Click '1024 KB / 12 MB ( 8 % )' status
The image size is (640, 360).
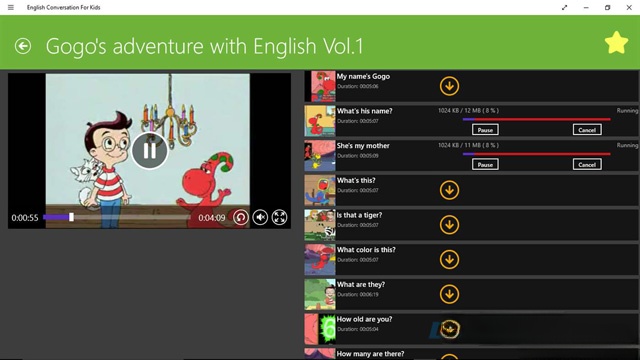click(469, 111)
